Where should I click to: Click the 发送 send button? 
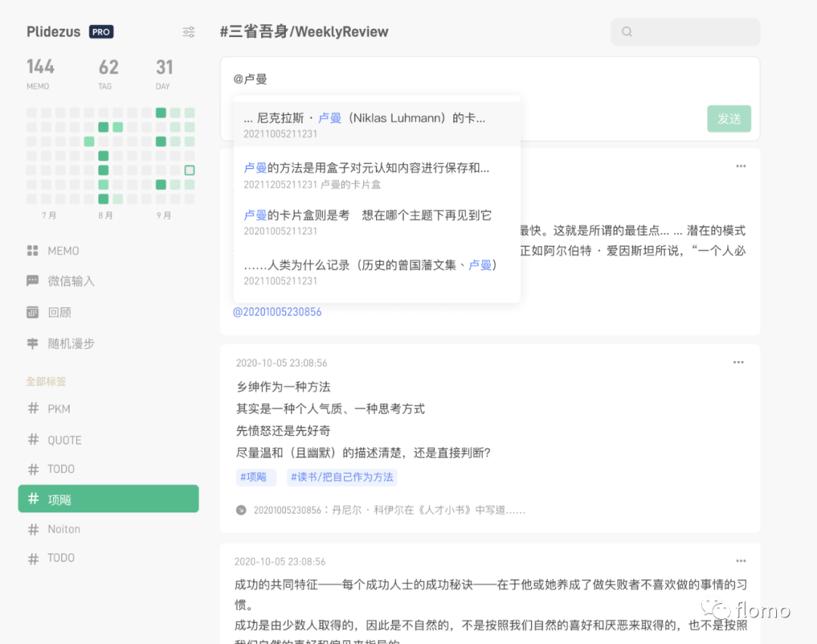(x=729, y=119)
